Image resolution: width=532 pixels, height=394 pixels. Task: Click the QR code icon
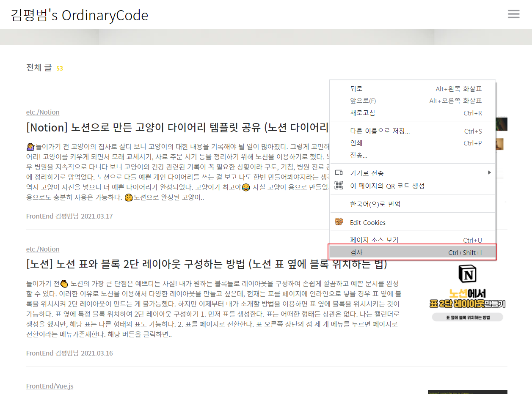pos(339,185)
